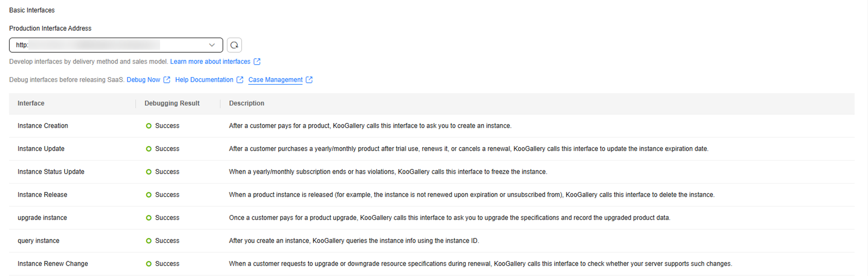The width and height of the screenshot is (868, 280).
Task: Click the Debugging Result column header
Action: pyautogui.click(x=172, y=103)
